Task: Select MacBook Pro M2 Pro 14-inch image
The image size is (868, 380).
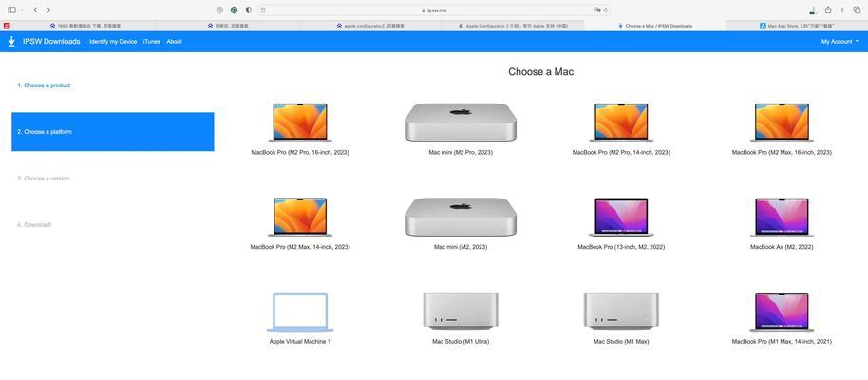Action: (x=621, y=123)
